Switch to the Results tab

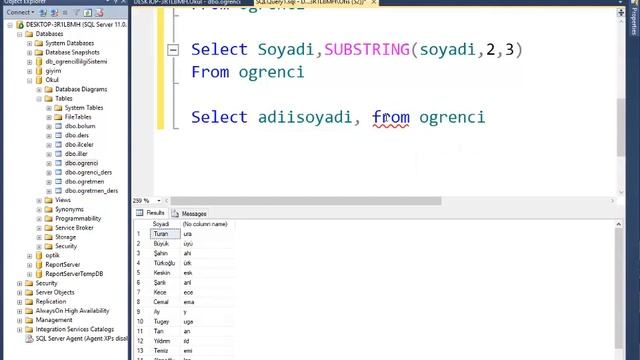point(151,213)
